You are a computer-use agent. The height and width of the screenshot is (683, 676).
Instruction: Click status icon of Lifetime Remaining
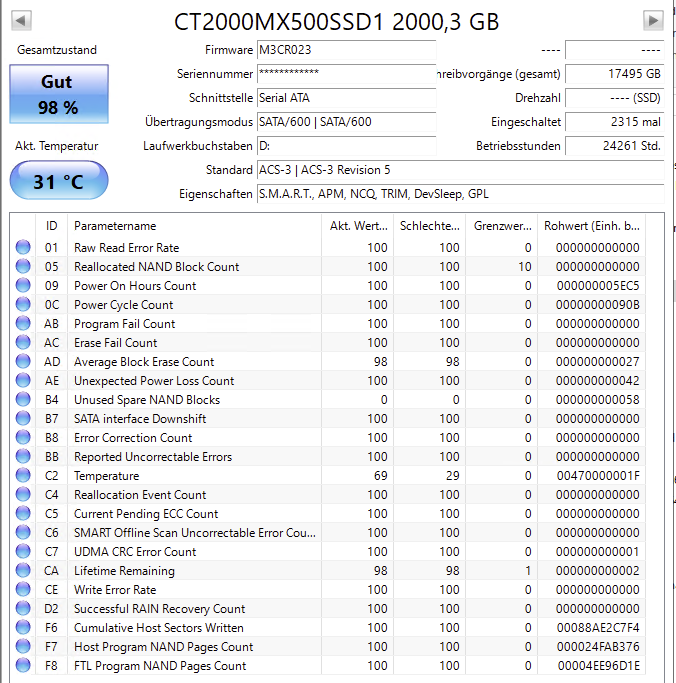pos(23,571)
